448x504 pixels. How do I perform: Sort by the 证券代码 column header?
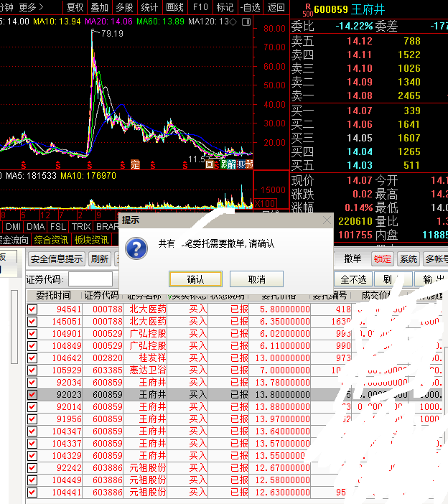(101, 295)
